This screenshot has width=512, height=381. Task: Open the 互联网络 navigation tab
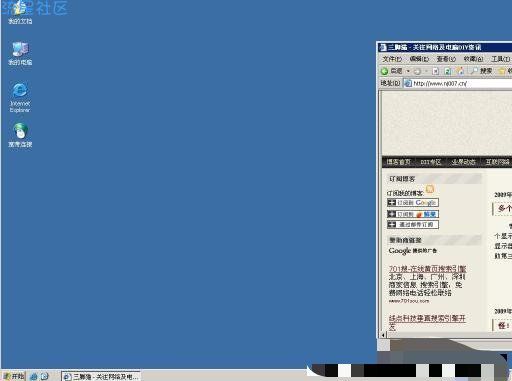[497, 162]
